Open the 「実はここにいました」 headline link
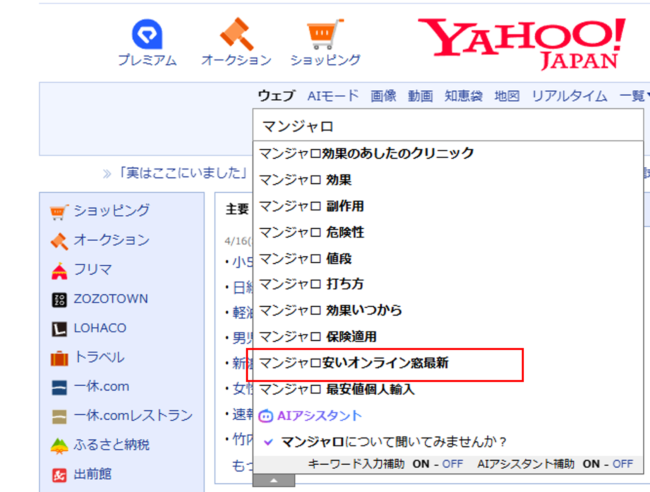Viewport: 650px width, 492px height. pos(183,172)
